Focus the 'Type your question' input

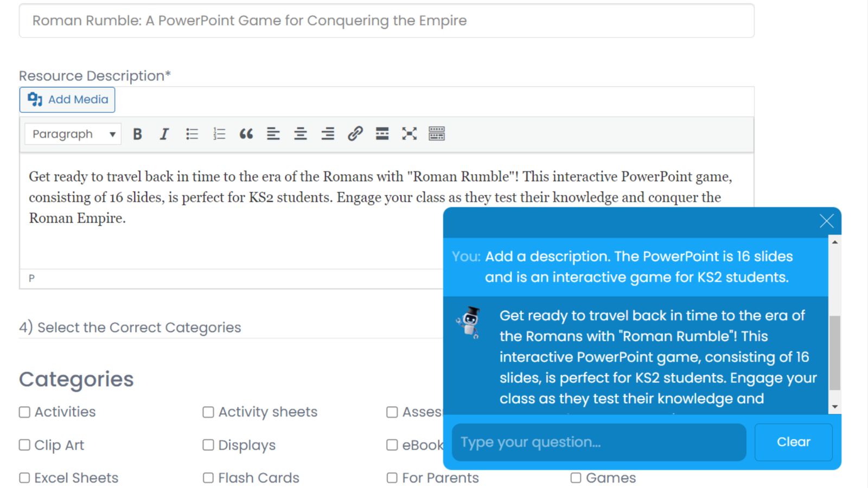coord(598,442)
